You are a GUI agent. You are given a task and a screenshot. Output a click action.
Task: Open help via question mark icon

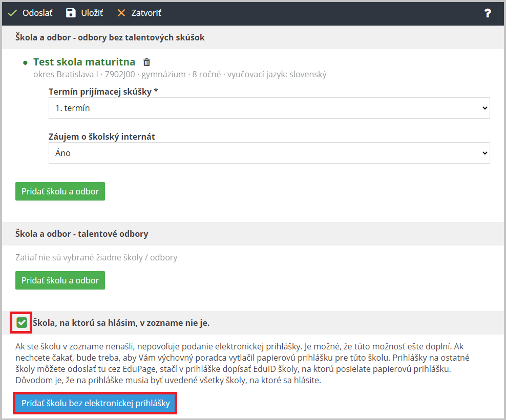click(488, 13)
